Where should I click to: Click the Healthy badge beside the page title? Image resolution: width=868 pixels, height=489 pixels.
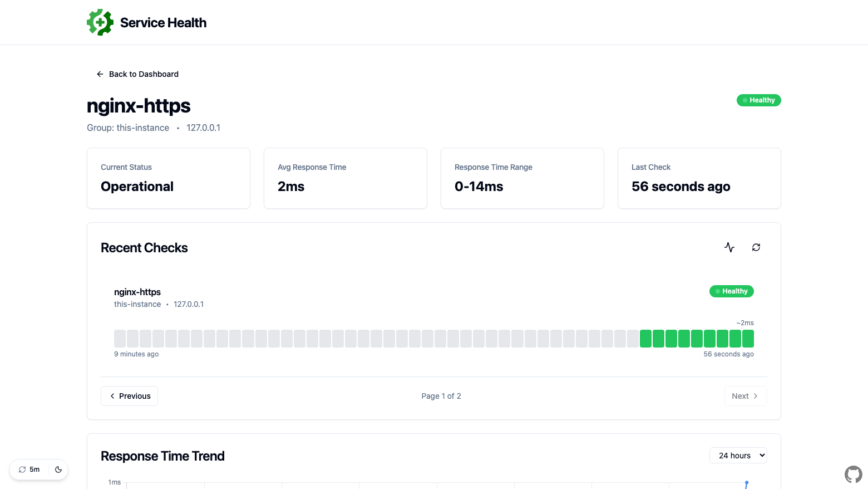point(759,100)
